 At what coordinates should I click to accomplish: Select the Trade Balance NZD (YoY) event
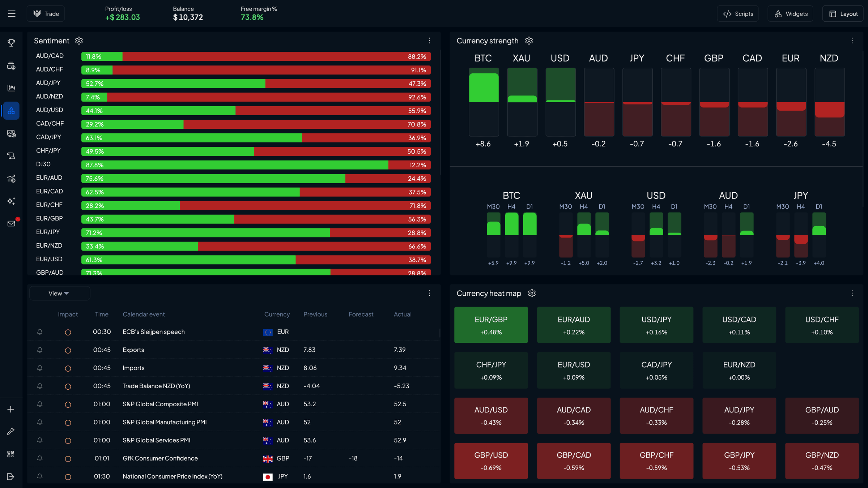pyautogui.click(x=156, y=386)
